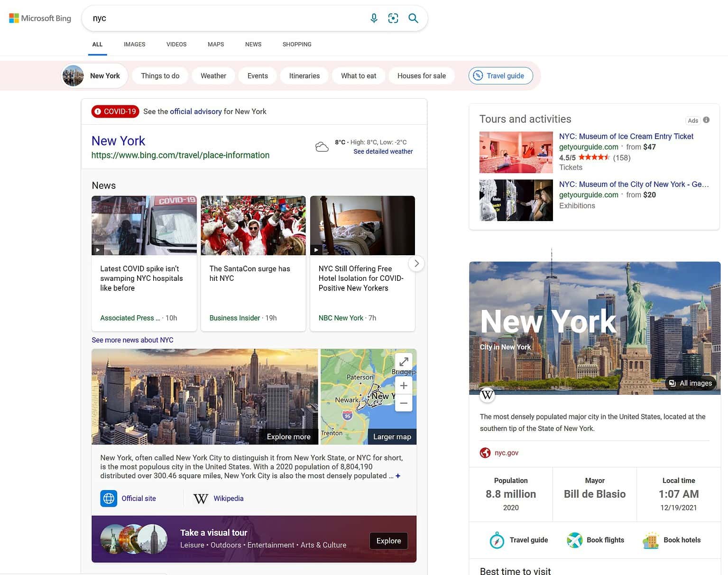
Task: Advance the news carousel with the right chevron
Action: 416,263
